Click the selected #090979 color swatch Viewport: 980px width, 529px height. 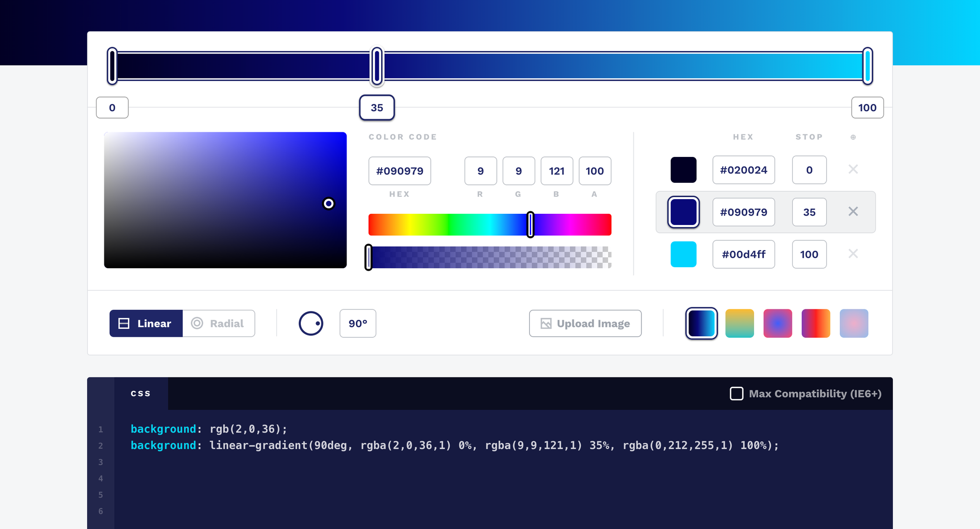click(x=684, y=212)
